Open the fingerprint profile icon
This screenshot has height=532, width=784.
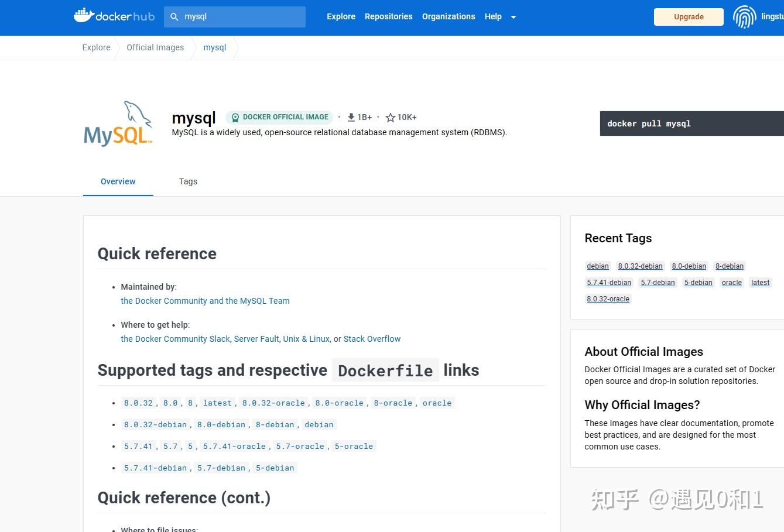coord(744,17)
